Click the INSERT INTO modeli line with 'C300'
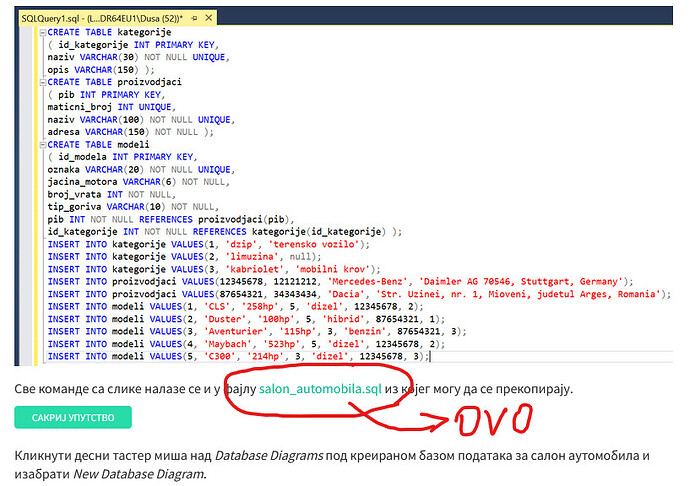690x486 pixels. point(238,357)
